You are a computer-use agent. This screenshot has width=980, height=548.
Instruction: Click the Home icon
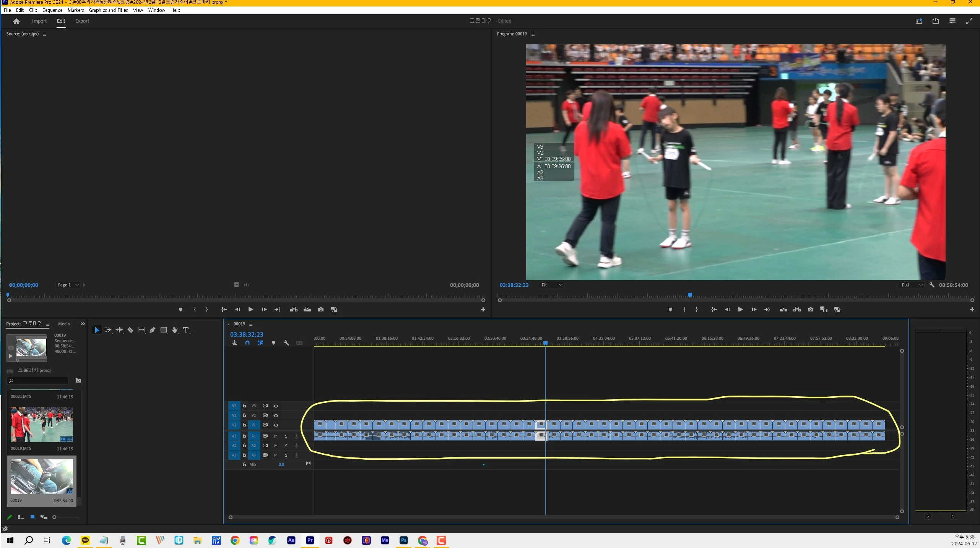16,21
